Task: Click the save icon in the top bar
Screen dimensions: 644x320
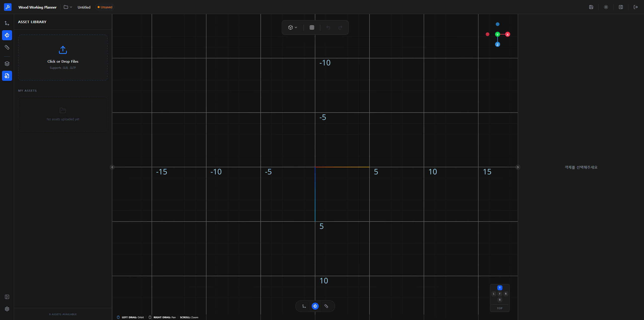Action: pyautogui.click(x=591, y=7)
